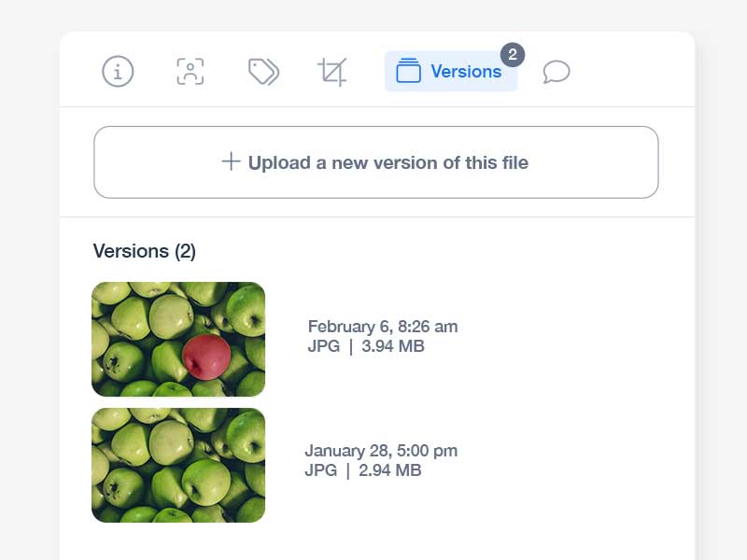The image size is (747, 560).
Task: Click JPG label of the January 28 version
Action: point(320,470)
